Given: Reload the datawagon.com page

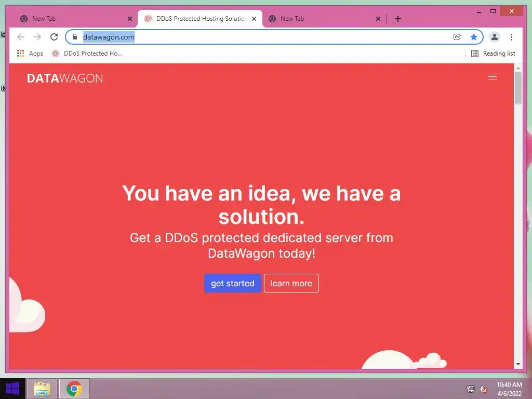Looking at the screenshot, I should [54, 37].
